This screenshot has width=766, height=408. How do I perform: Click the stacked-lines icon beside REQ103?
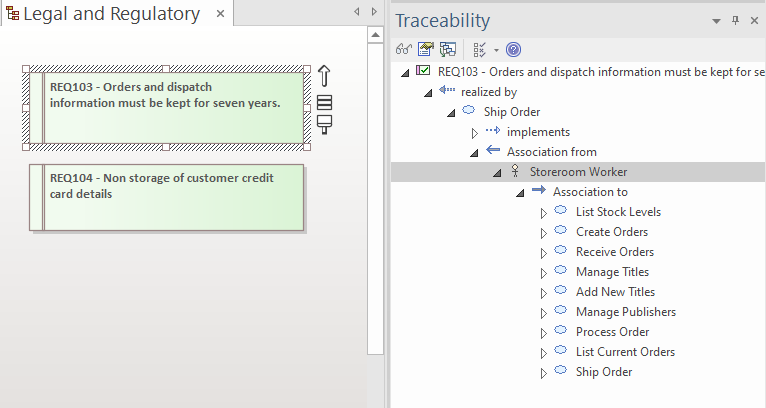coord(324,103)
